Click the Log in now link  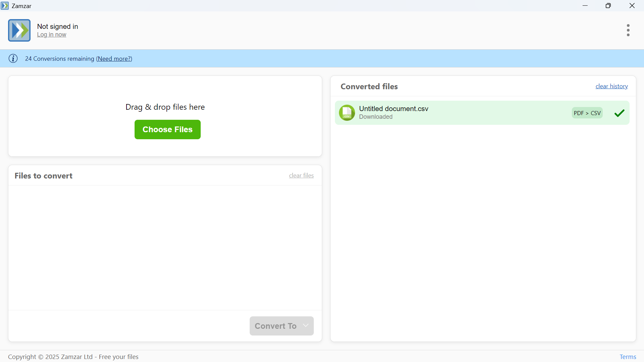[52, 35]
